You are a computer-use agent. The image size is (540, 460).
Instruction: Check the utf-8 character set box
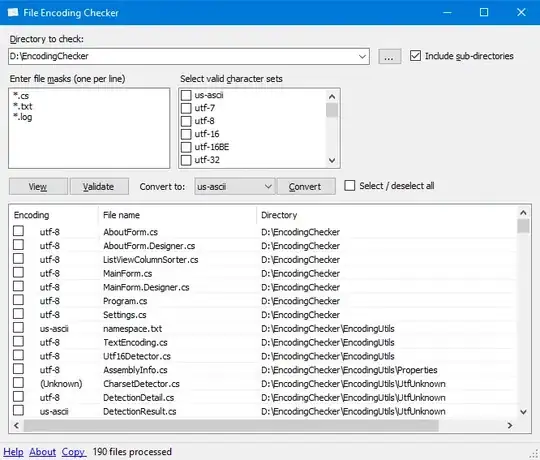[186, 121]
